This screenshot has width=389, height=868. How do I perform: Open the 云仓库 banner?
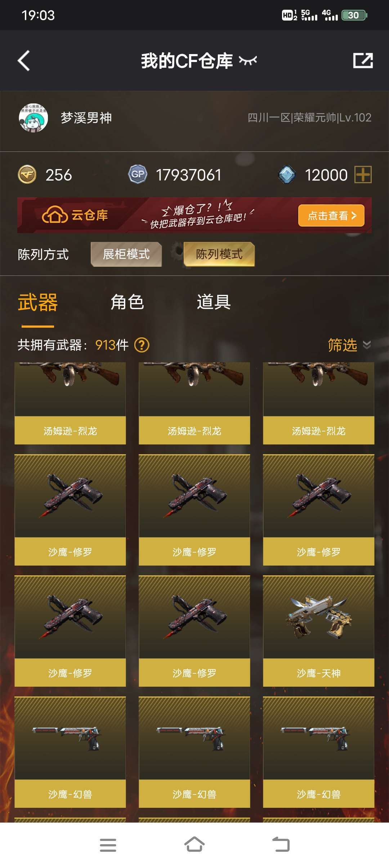(194, 215)
